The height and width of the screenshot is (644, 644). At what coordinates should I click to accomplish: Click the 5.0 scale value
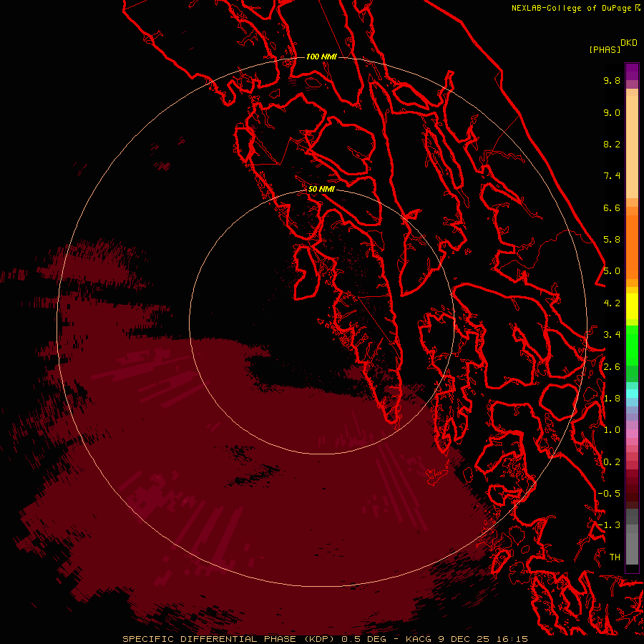(x=612, y=271)
